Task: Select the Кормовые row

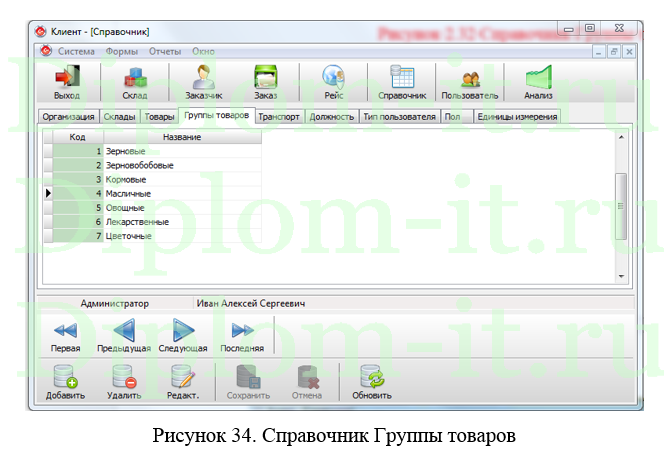Action: tap(152, 179)
